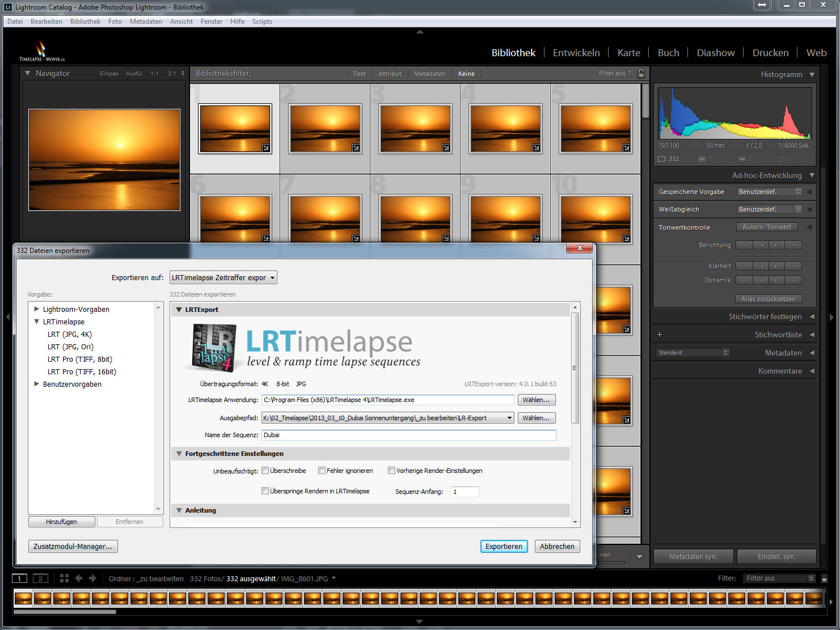Open Weißabgleich dropdown
Screen dimensions: 840x630
click(x=769, y=209)
